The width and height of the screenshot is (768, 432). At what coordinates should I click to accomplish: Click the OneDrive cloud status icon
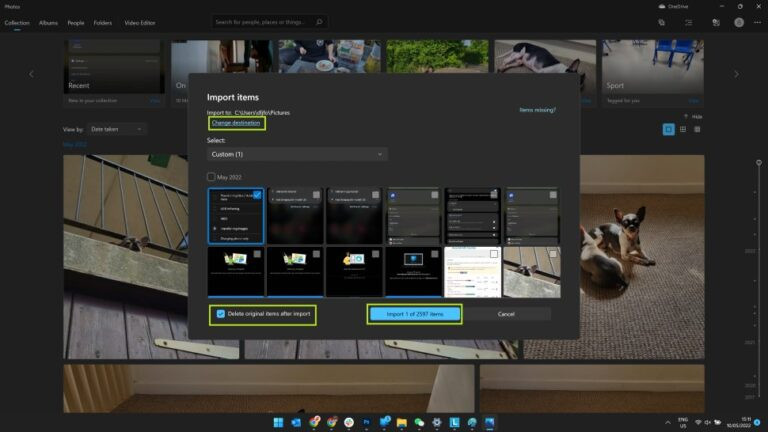[662, 6]
